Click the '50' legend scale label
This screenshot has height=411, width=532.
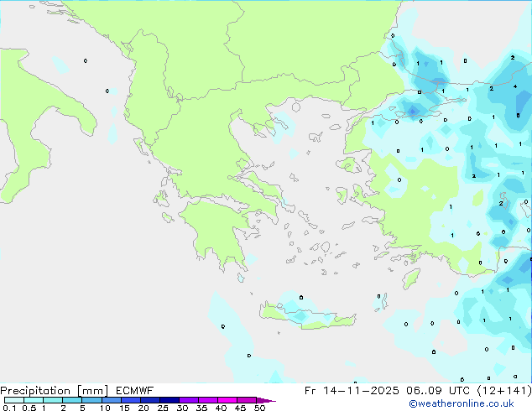259,408
